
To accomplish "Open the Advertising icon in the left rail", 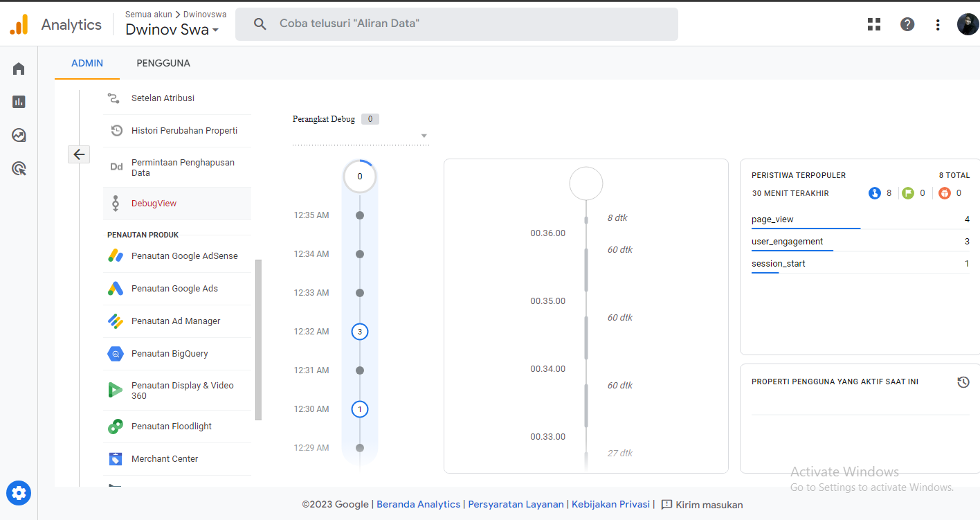I will coord(19,168).
